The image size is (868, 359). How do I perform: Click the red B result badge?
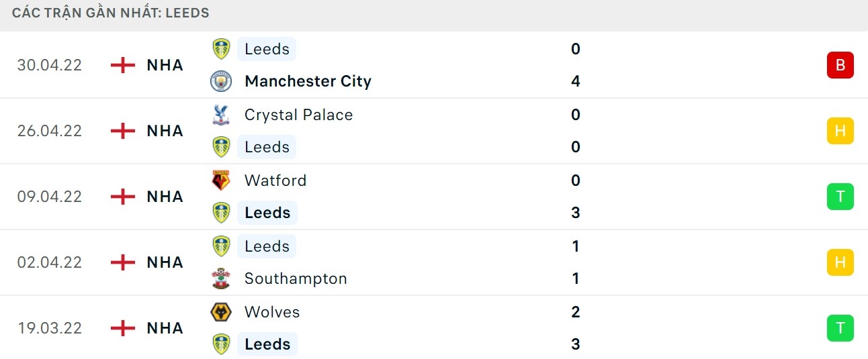840,65
